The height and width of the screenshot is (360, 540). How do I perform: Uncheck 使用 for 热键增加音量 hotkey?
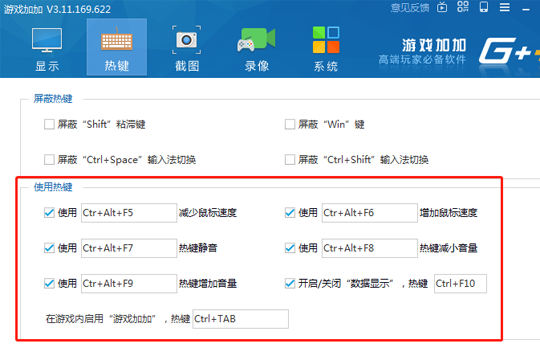pos(49,284)
